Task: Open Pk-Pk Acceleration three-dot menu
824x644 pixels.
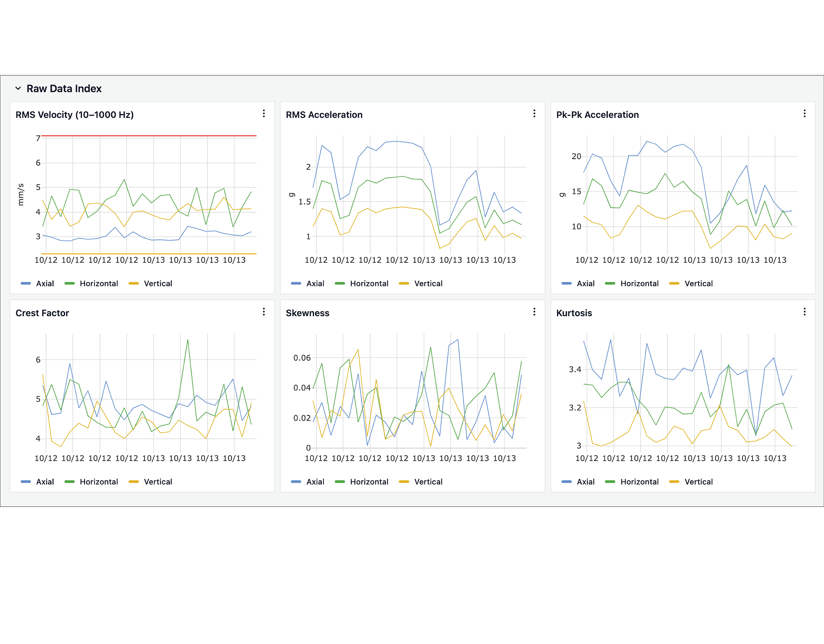Action: 804,113
